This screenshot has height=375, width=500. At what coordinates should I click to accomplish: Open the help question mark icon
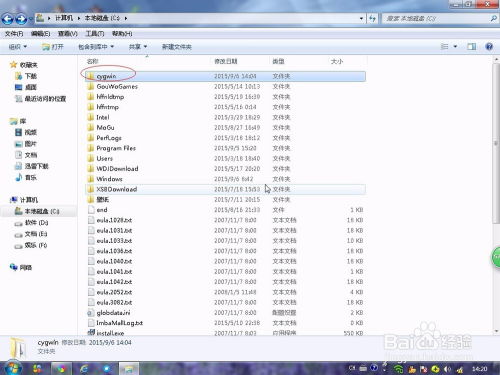click(x=489, y=47)
